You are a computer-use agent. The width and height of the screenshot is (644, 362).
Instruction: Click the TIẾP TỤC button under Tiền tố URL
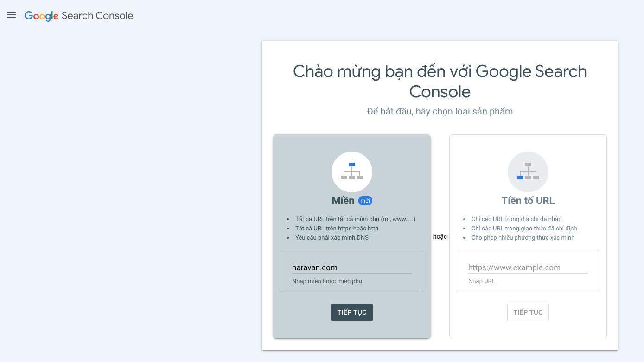(528, 312)
